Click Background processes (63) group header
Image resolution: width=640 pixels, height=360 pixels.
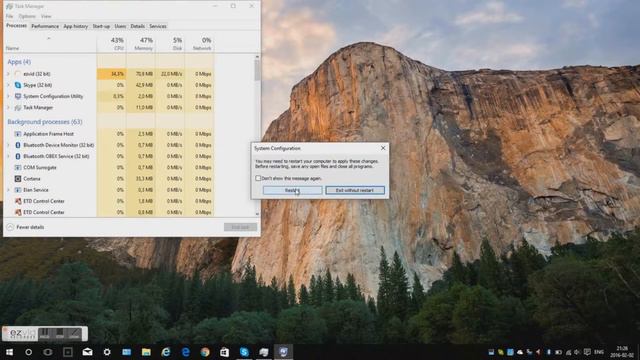coord(45,122)
